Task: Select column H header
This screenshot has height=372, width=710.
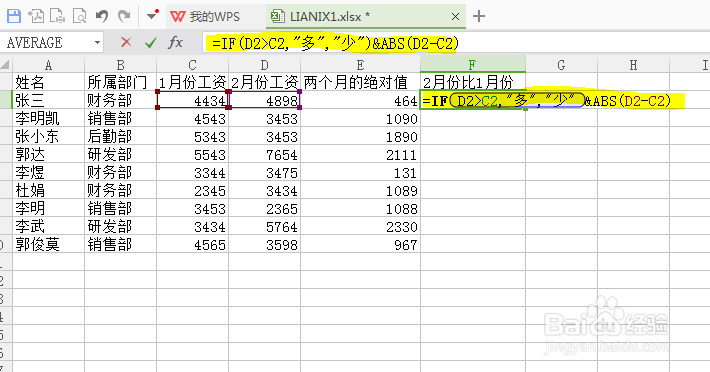Action: 633,65
